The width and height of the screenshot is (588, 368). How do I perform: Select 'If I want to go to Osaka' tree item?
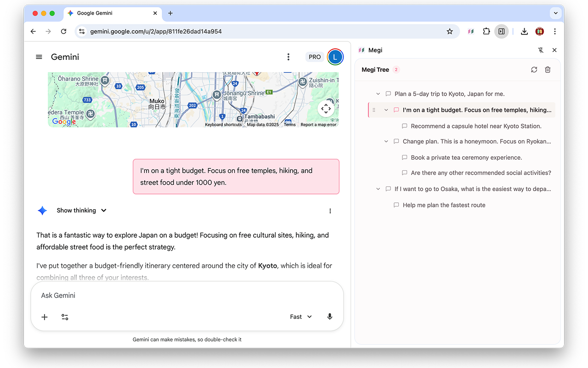coord(473,189)
